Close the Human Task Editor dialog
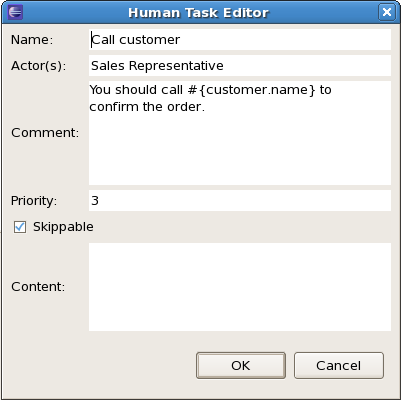 tap(387, 12)
